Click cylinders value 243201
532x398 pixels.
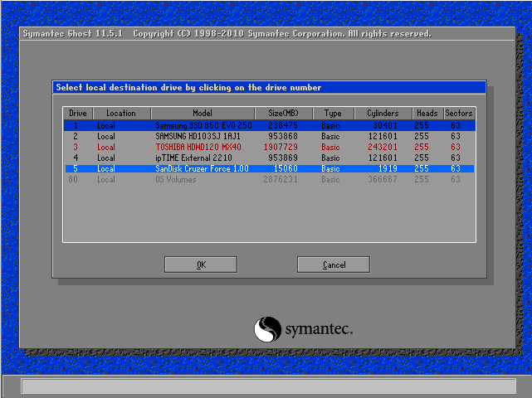coord(383,147)
